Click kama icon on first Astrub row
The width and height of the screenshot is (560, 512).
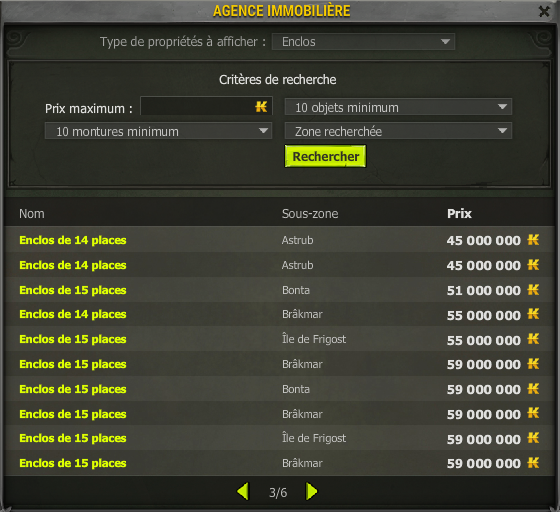[533, 240]
